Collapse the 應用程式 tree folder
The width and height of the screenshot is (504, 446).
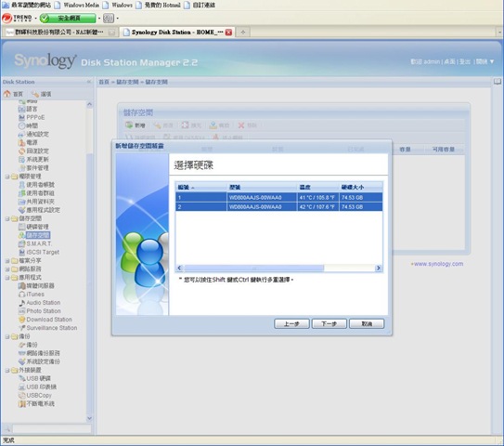pos(7,278)
